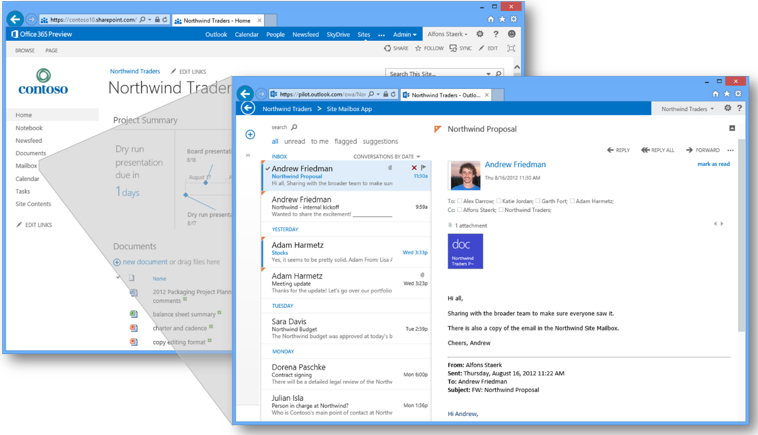Viewport: 758px width, 435px height.
Task: Click the Reply button in the reading pane
Action: (618, 150)
